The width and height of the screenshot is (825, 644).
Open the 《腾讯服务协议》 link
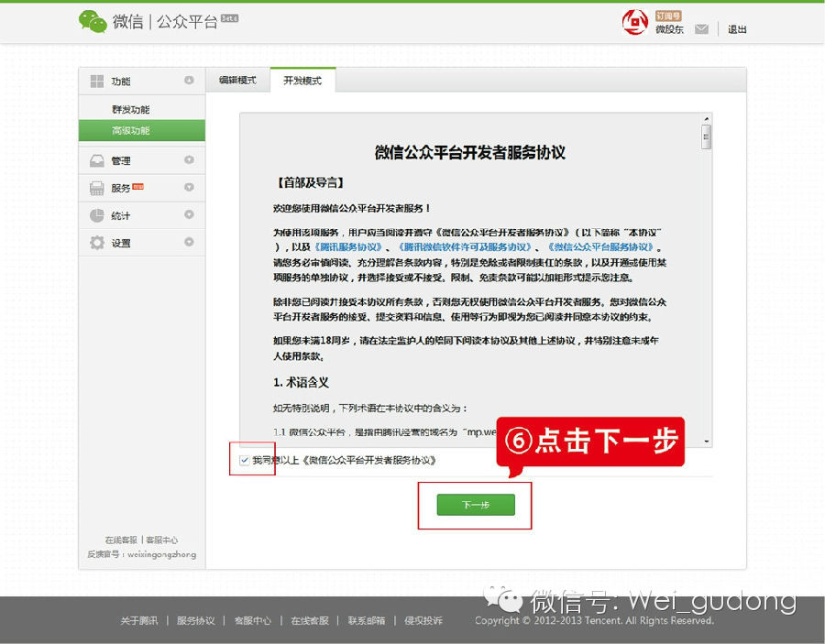pos(348,247)
